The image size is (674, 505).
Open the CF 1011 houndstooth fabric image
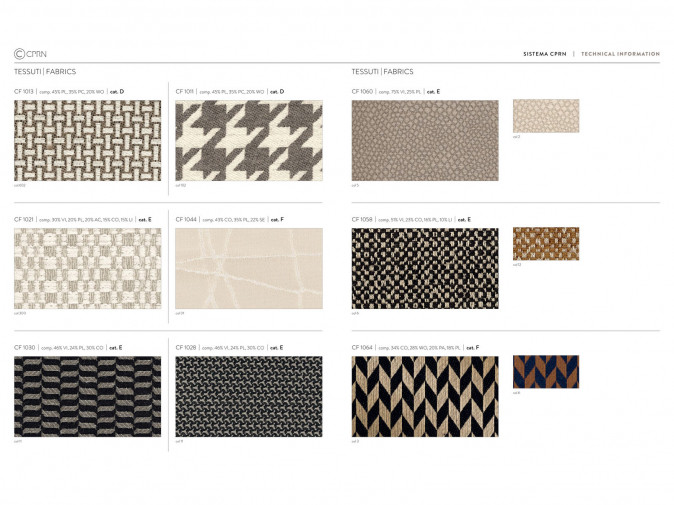coord(249,140)
